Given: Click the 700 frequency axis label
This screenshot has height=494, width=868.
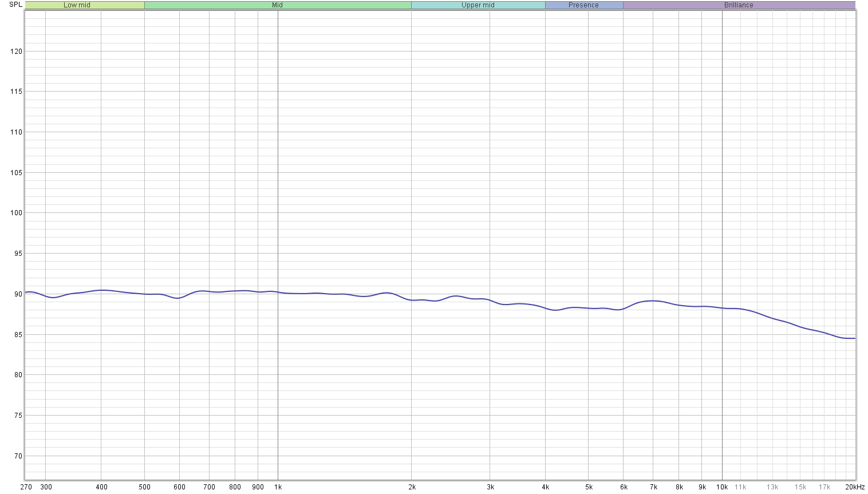Looking at the screenshot, I should pos(209,487).
